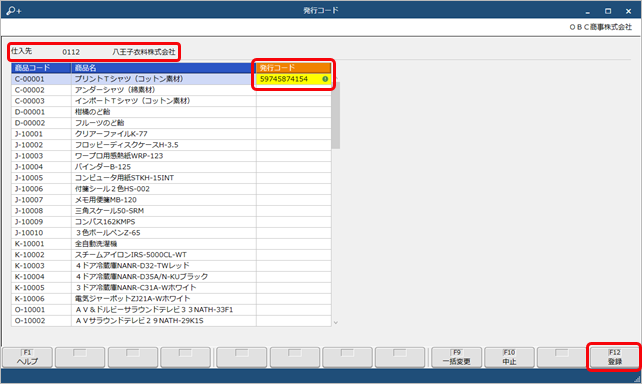Click the F10 中止 button

(509, 357)
